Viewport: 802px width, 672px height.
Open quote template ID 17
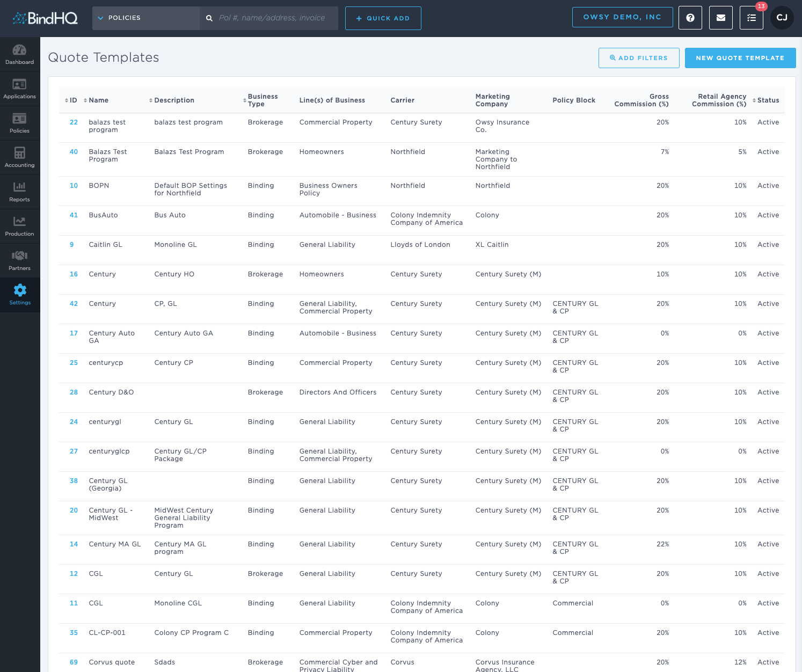point(74,333)
